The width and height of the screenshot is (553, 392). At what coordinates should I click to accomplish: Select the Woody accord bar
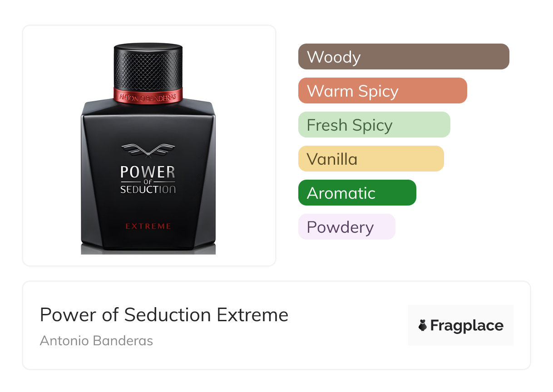pyautogui.click(x=404, y=57)
